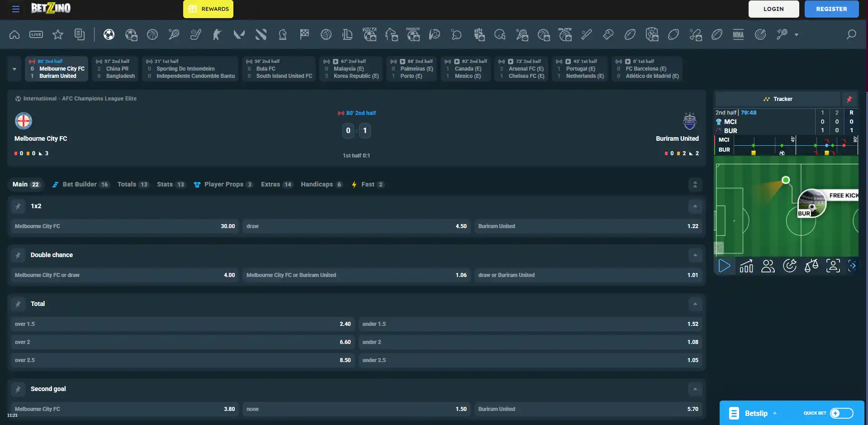Image resolution: width=868 pixels, height=425 pixels.
Task: Pin the Second goal market
Action: click(x=18, y=389)
